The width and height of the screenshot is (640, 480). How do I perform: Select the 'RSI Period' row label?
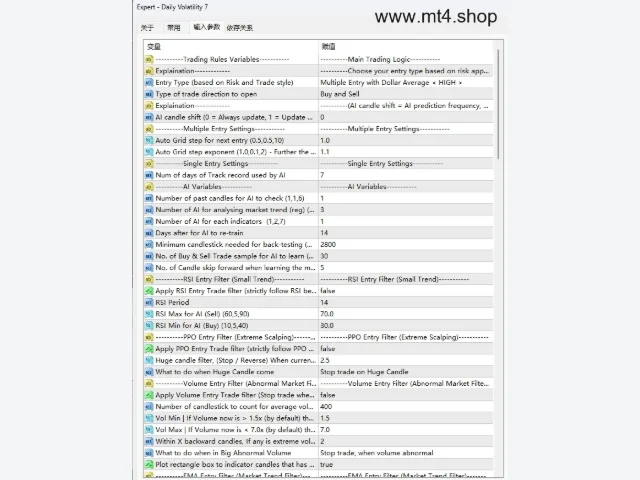172,302
